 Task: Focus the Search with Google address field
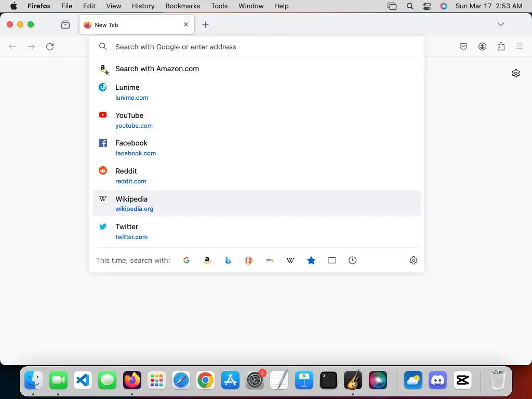257,47
